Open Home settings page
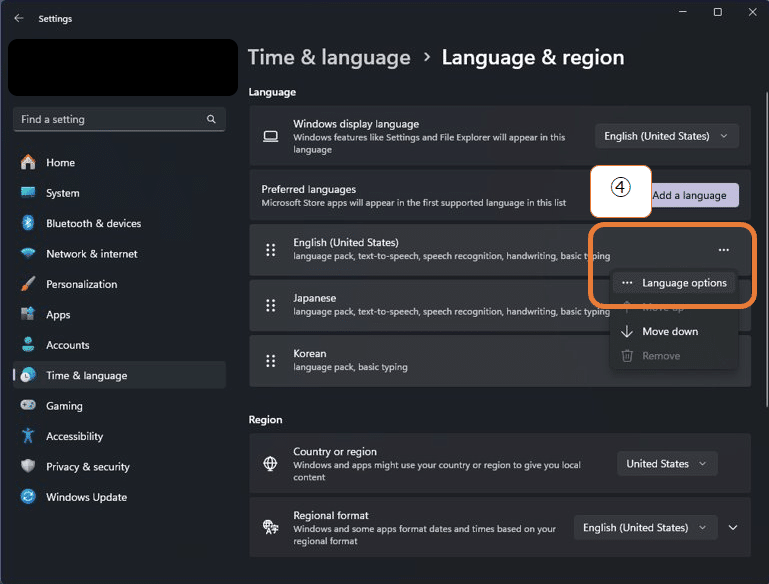Screen dimensions: 769x584 [x=119, y=162]
